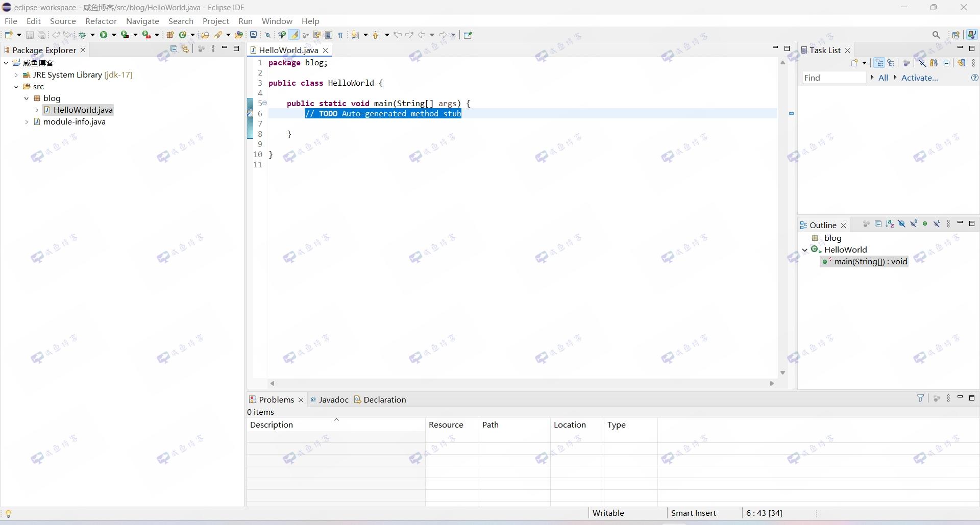Run the program with the green Run icon

point(104,35)
